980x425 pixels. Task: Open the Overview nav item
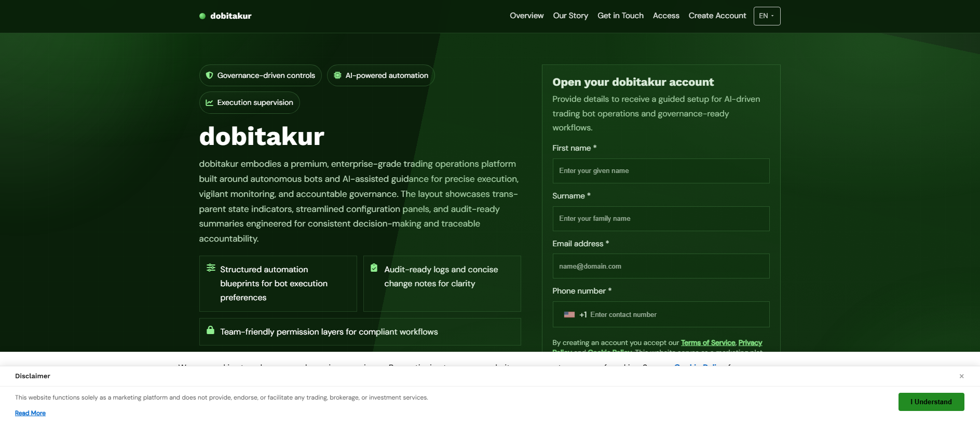click(526, 16)
